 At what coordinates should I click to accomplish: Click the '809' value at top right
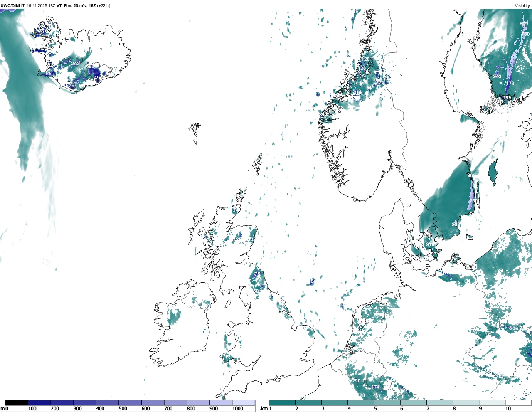524,24
